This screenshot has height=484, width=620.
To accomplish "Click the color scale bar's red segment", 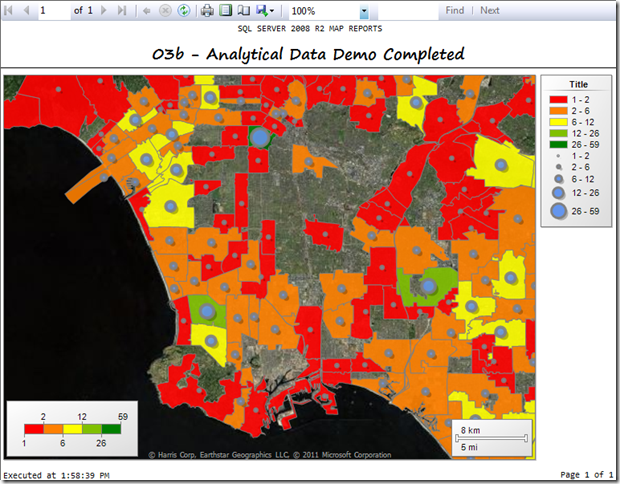I will coord(34,429).
